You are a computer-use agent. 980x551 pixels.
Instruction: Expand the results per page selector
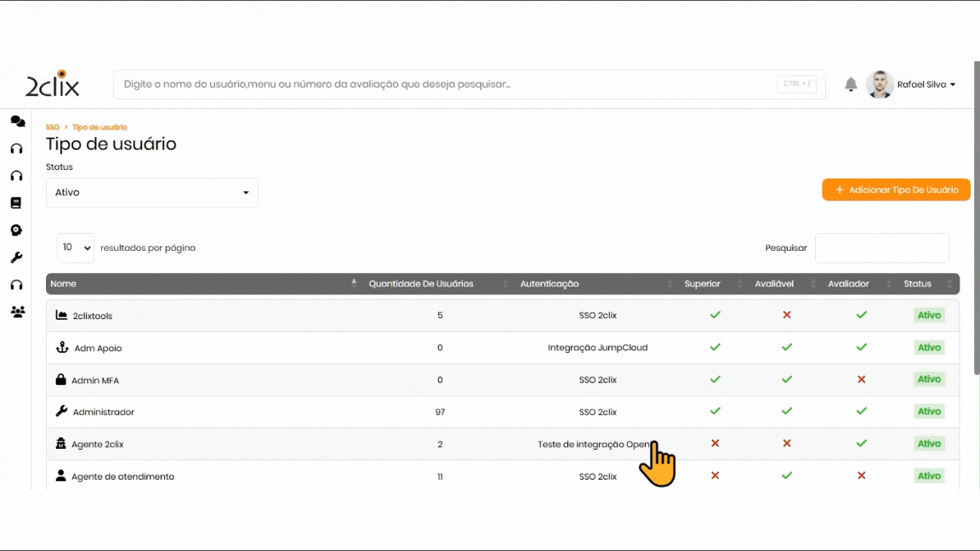pos(76,247)
